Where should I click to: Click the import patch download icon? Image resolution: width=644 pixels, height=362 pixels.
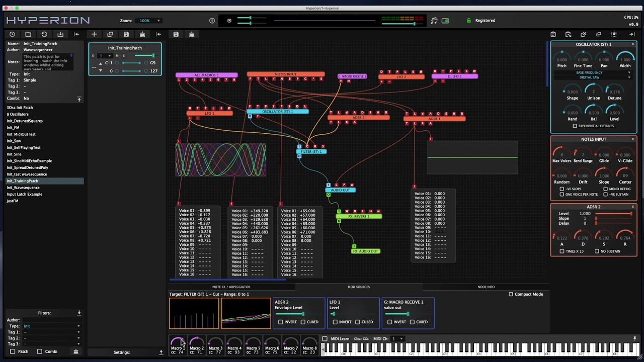60,34
